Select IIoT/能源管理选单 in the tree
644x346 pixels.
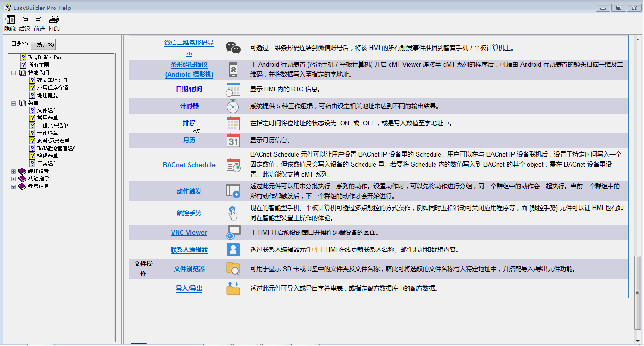tap(57, 148)
